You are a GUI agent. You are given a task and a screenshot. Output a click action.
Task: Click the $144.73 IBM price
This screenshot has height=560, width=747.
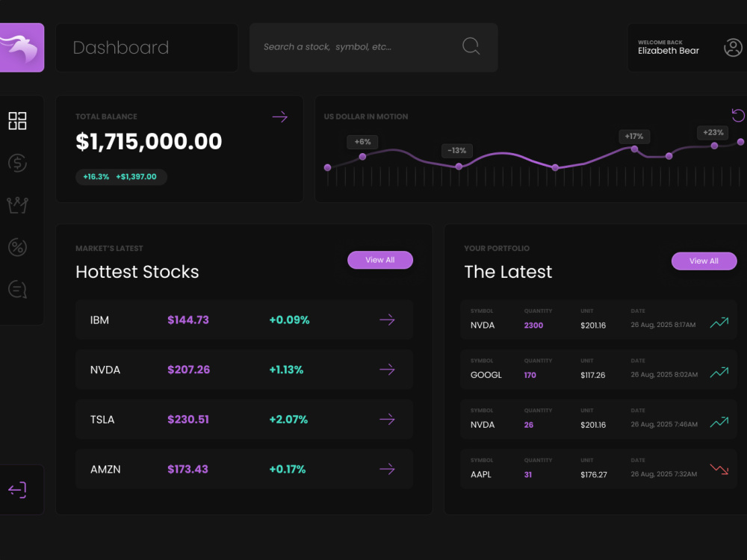pos(188,320)
